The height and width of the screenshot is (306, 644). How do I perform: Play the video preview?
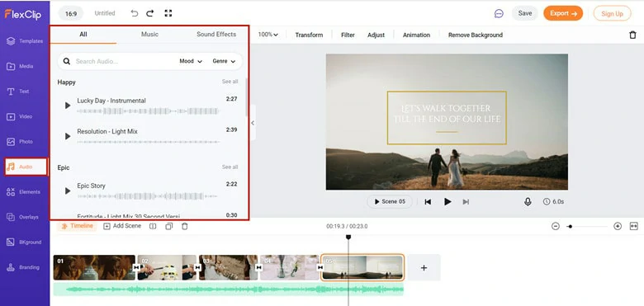447,201
